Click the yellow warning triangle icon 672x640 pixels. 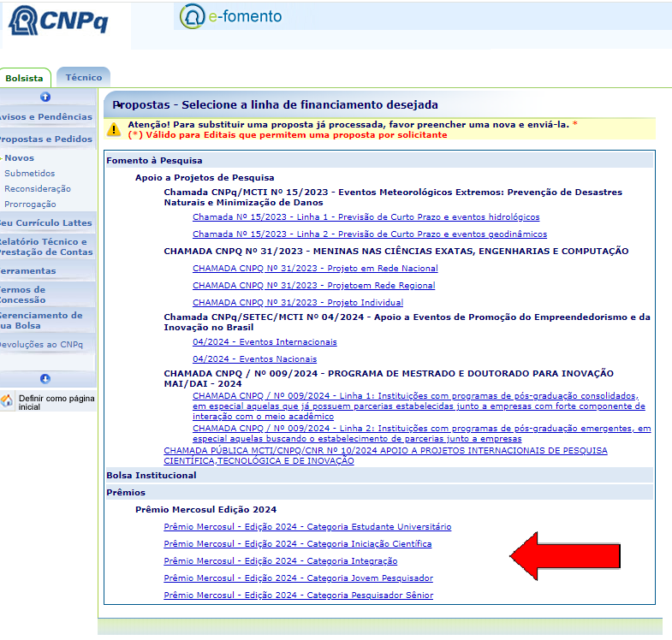pos(114,129)
